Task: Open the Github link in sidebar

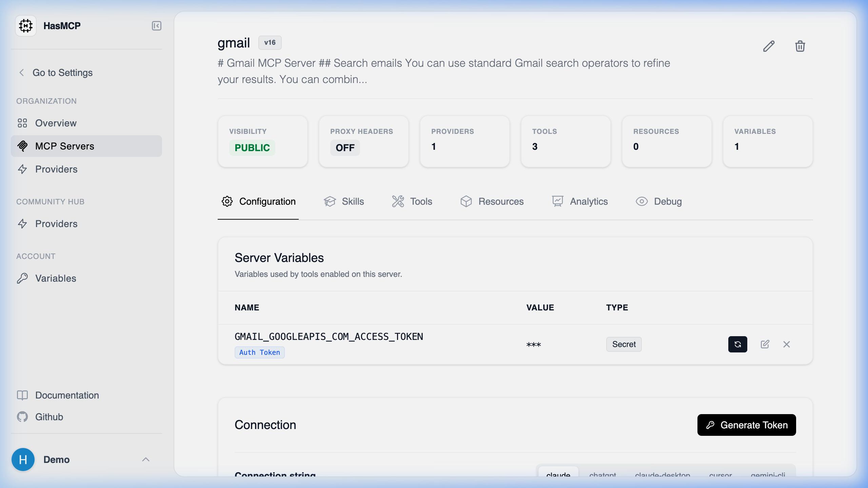Action: pos(49,417)
